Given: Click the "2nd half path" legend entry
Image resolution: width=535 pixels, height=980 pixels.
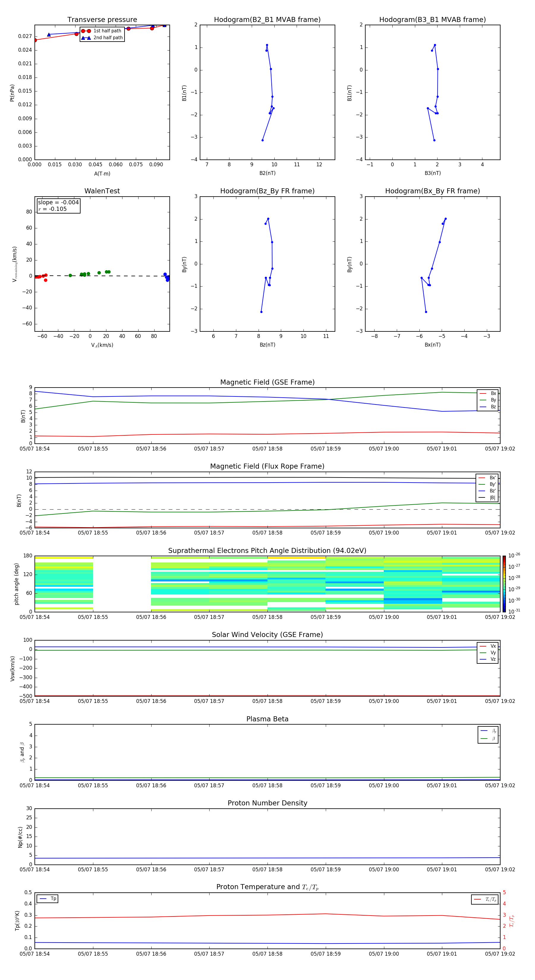Looking at the screenshot, I should [x=102, y=38].
